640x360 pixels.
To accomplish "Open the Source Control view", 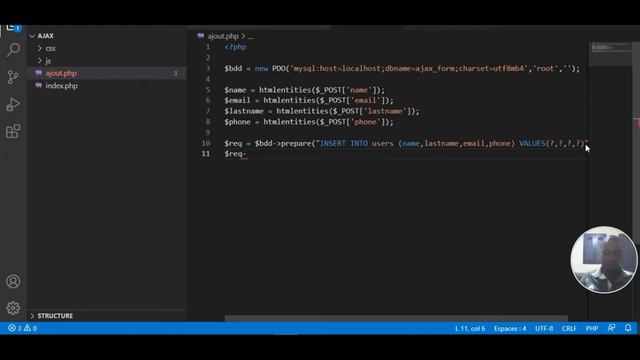I will (13, 77).
